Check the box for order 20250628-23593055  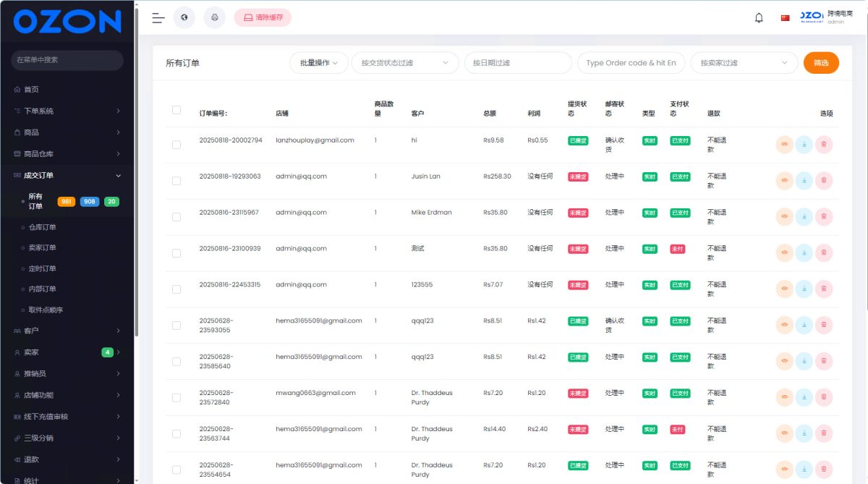176,326
